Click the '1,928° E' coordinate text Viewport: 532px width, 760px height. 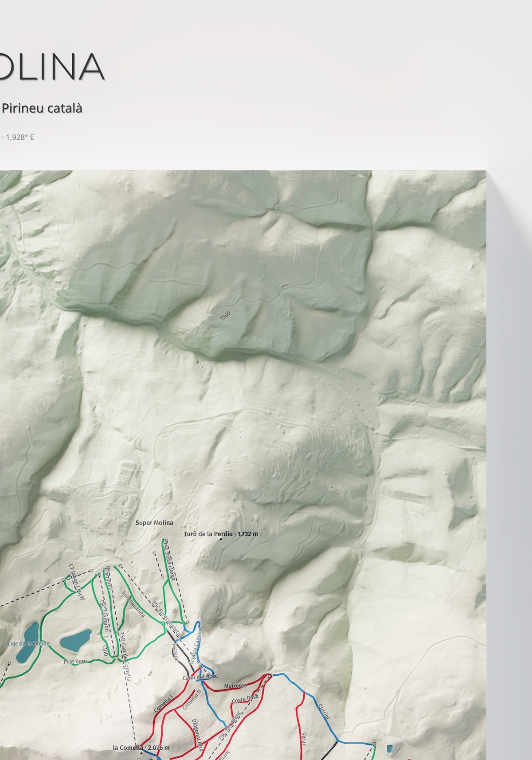(20, 137)
